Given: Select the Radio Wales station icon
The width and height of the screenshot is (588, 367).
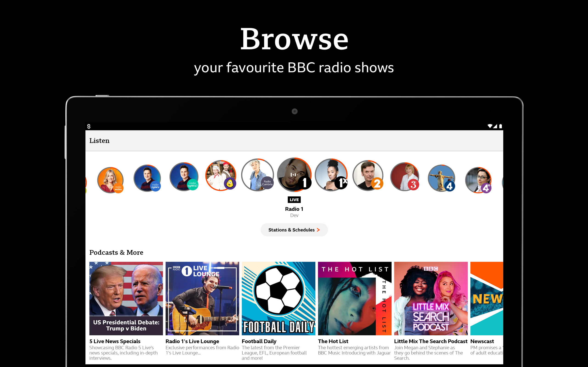Looking at the screenshot, I should click(x=110, y=180).
